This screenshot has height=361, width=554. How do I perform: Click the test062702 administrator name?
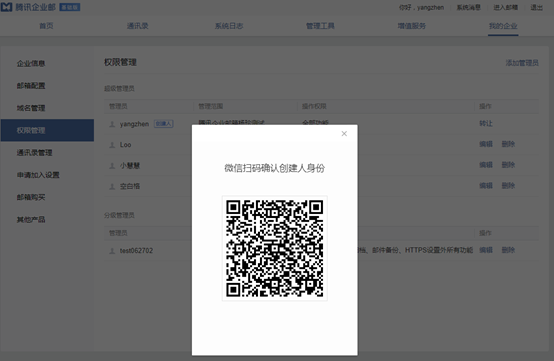[x=136, y=251]
